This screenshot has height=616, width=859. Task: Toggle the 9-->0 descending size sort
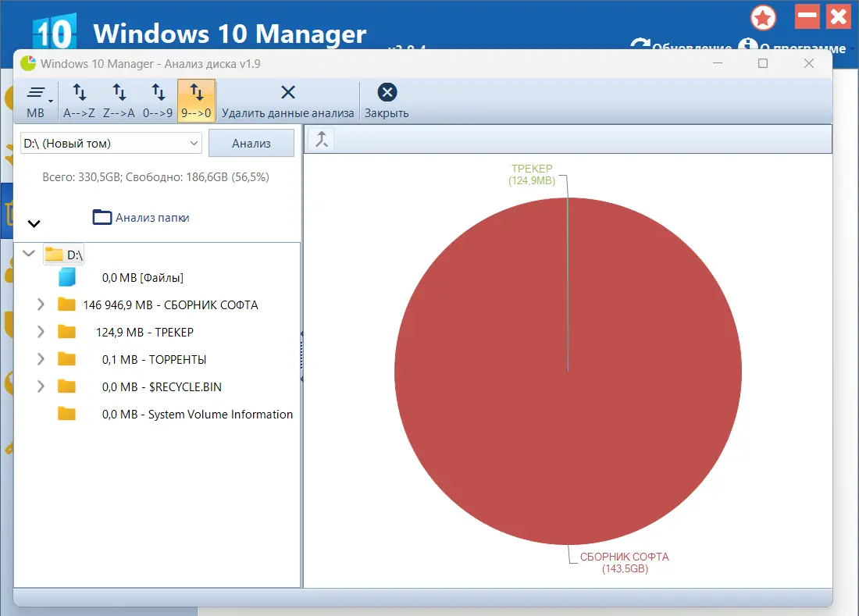tap(196, 101)
